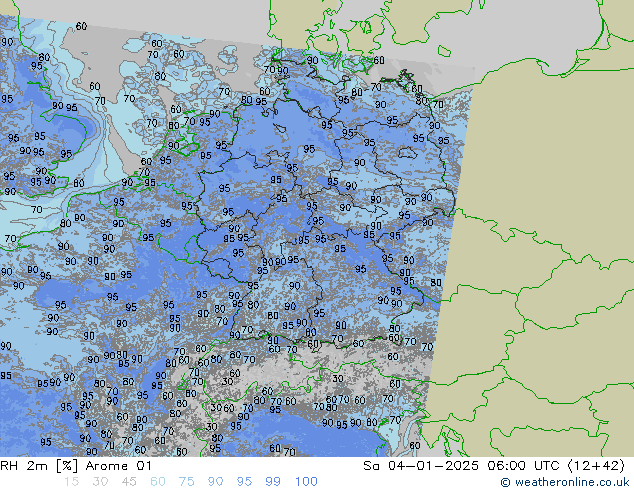
Task: Click the date 'Sa 04-01-2025 06:00 UTC (12+42)'
Action: click(x=494, y=466)
